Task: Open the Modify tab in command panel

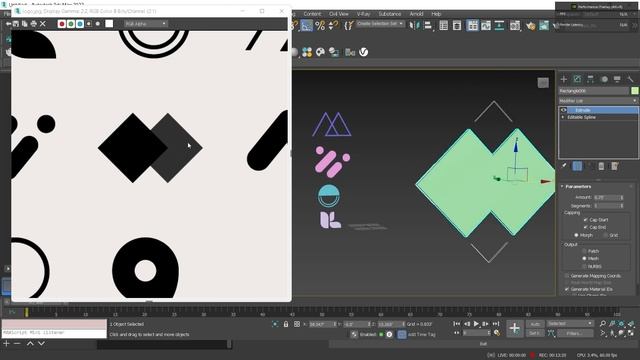Action: tap(577, 79)
